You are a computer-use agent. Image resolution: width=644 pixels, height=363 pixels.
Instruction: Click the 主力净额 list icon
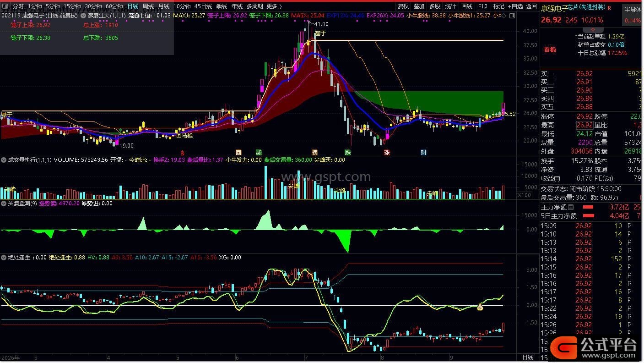[570, 208]
